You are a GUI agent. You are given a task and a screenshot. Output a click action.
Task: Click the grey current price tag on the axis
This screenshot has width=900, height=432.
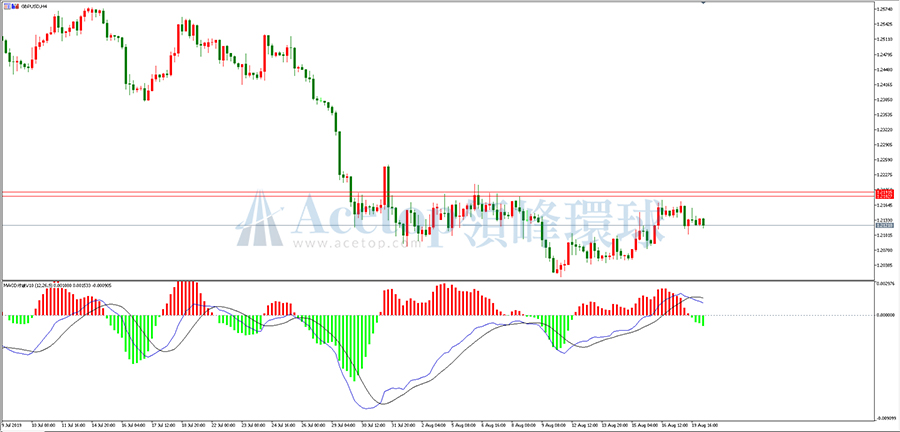point(885,225)
